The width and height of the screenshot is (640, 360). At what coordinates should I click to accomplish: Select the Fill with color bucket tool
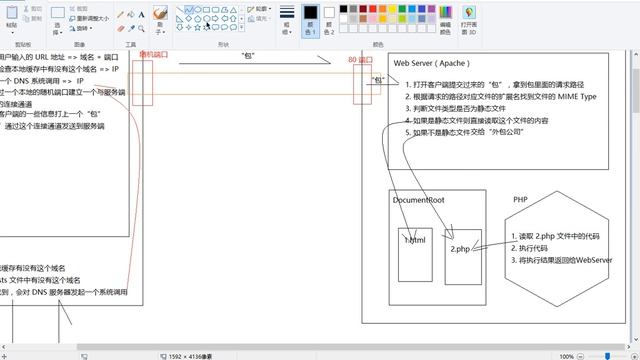pos(131,15)
